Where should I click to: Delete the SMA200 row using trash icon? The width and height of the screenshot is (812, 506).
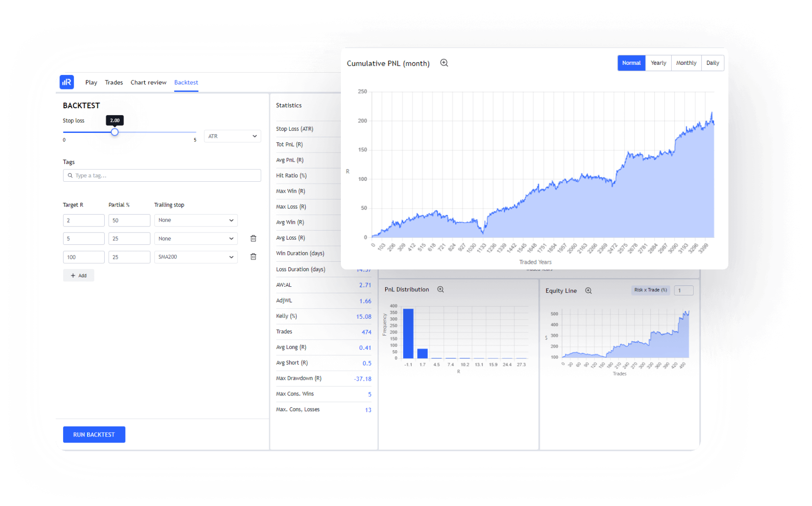pos(253,257)
